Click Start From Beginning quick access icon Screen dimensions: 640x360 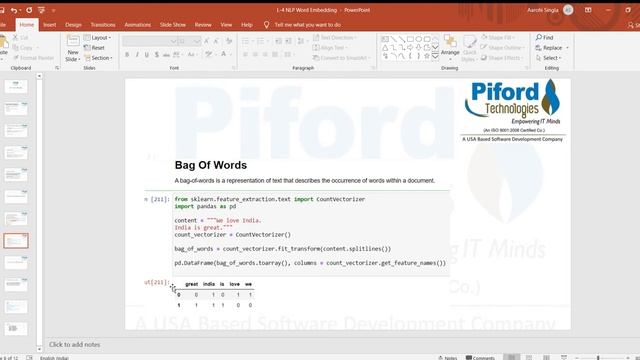41,10
